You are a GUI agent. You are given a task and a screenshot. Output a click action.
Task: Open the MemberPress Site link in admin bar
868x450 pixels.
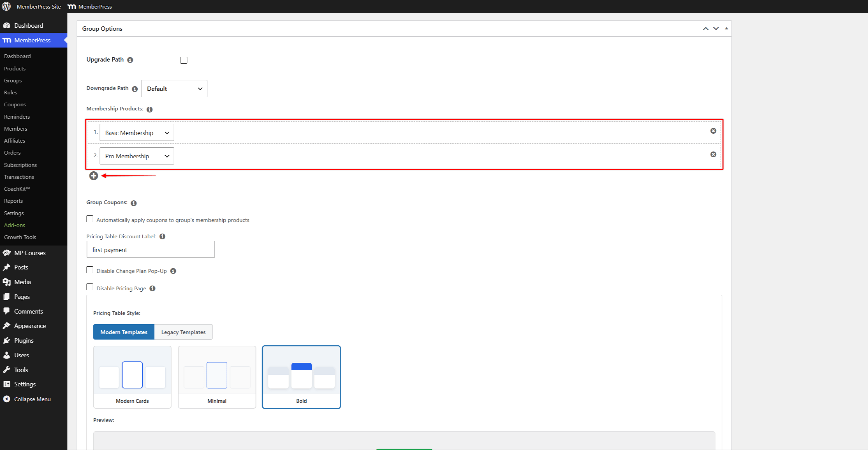(39, 6)
